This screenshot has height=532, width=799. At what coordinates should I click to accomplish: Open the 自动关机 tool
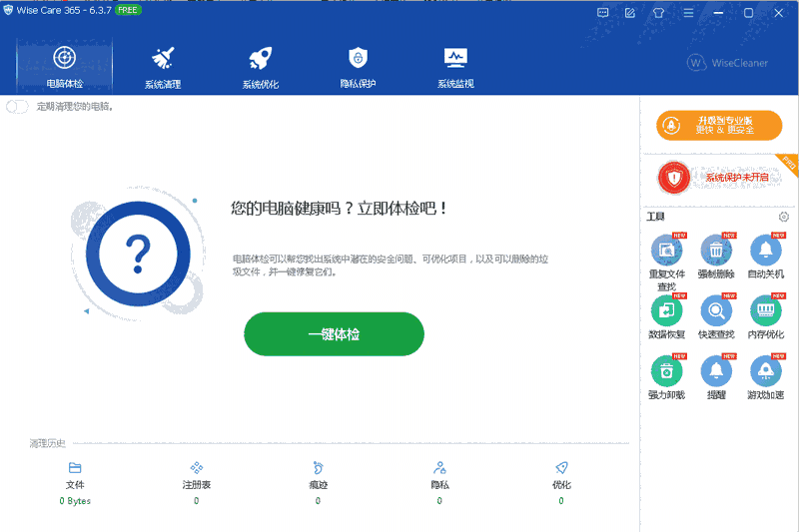pyautogui.click(x=765, y=257)
